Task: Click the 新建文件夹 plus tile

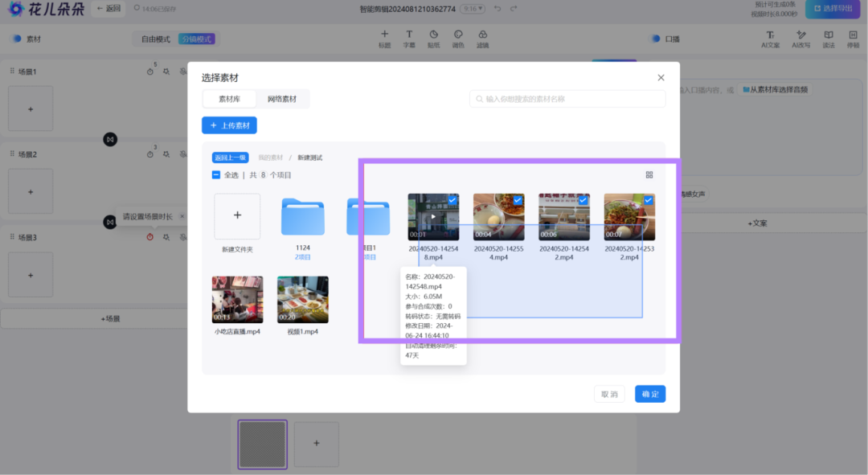Action: 237,216
